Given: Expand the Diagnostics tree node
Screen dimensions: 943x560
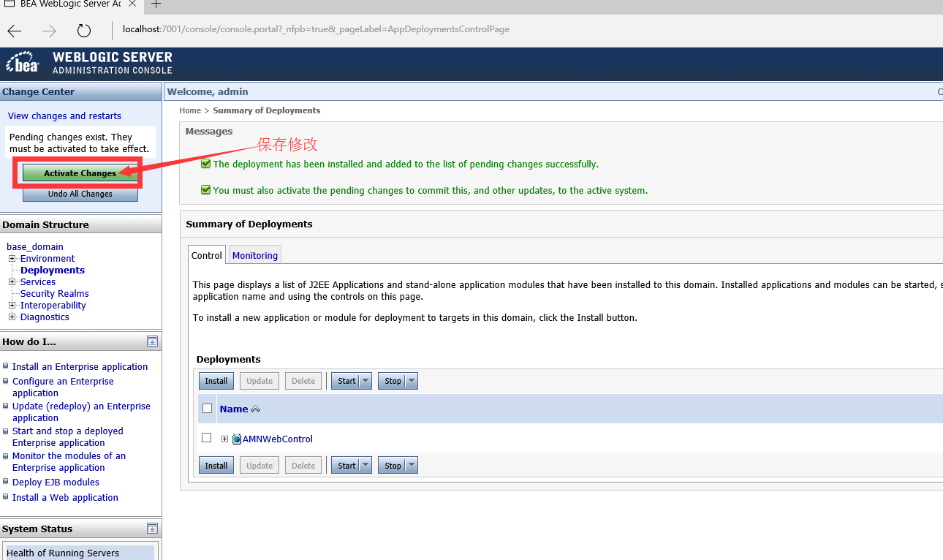Looking at the screenshot, I should pos(12,317).
